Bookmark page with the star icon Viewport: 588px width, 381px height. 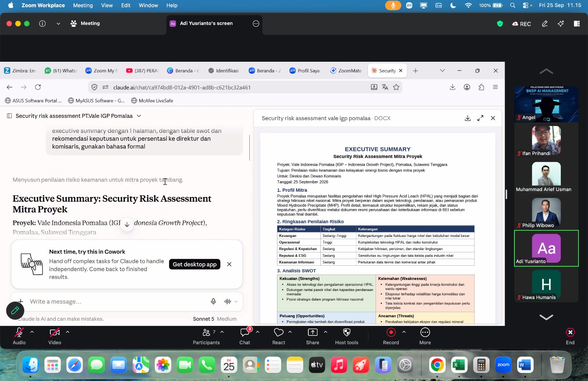pyautogui.click(x=396, y=87)
